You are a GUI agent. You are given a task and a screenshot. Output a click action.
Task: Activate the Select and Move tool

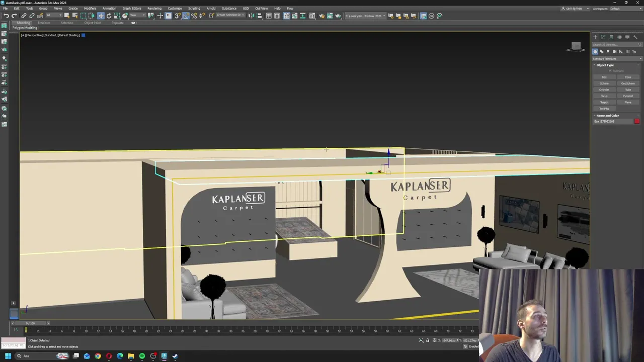click(x=101, y=16)
